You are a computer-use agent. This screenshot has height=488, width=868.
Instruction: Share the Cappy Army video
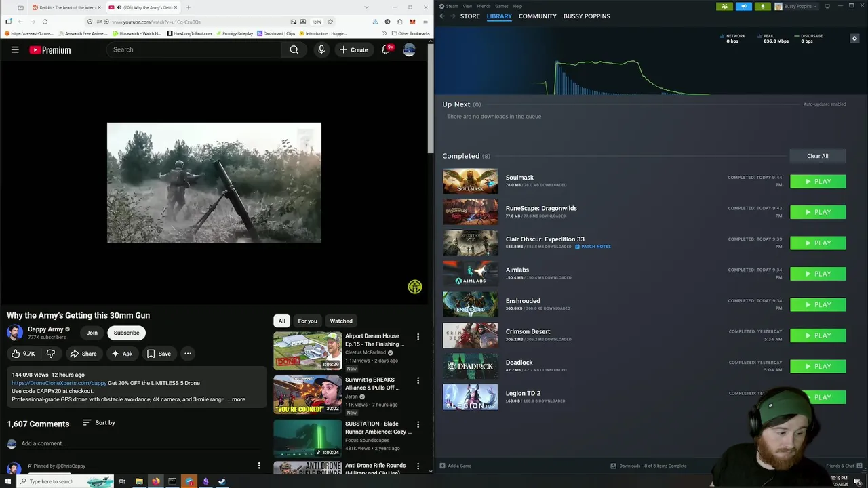pos(83,354)
